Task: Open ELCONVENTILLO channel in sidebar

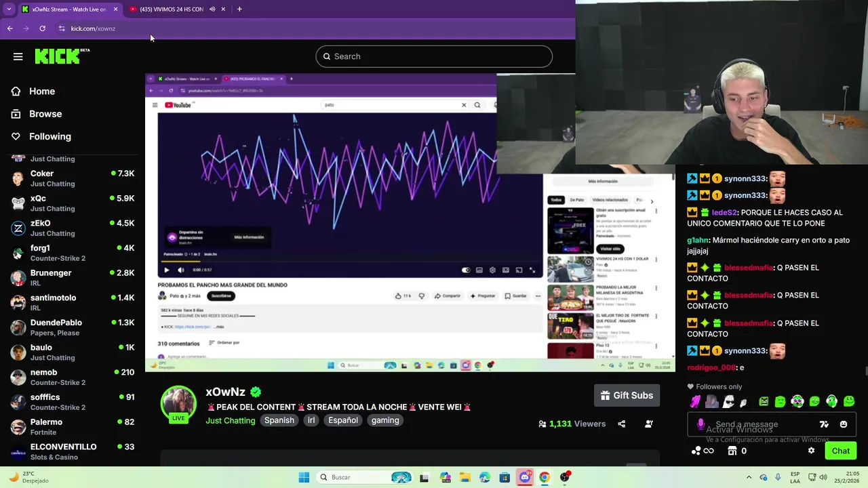Action: (x=73, y=451)
